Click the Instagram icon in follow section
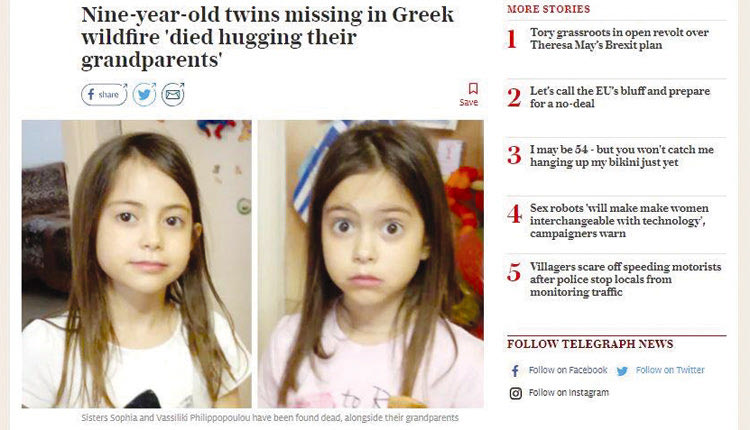The height and width of the screenshot is (430, 750). [x=516, y=393]
